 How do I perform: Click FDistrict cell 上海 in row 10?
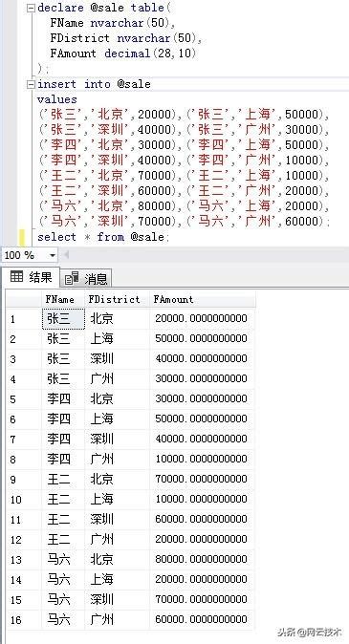click(118, 499)
